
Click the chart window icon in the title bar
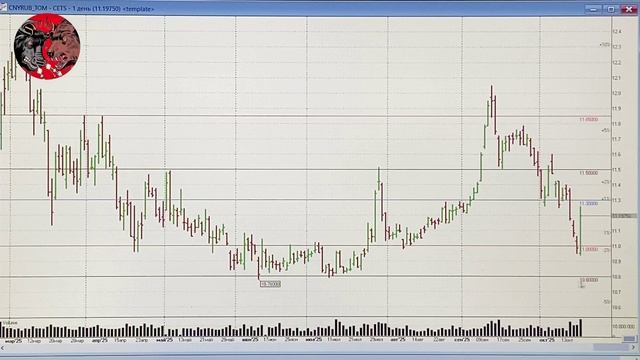point(3,7)
